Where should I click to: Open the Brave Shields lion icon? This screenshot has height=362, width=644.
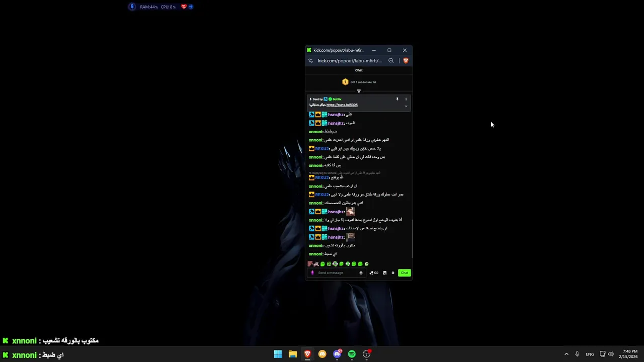coord(406,61)
